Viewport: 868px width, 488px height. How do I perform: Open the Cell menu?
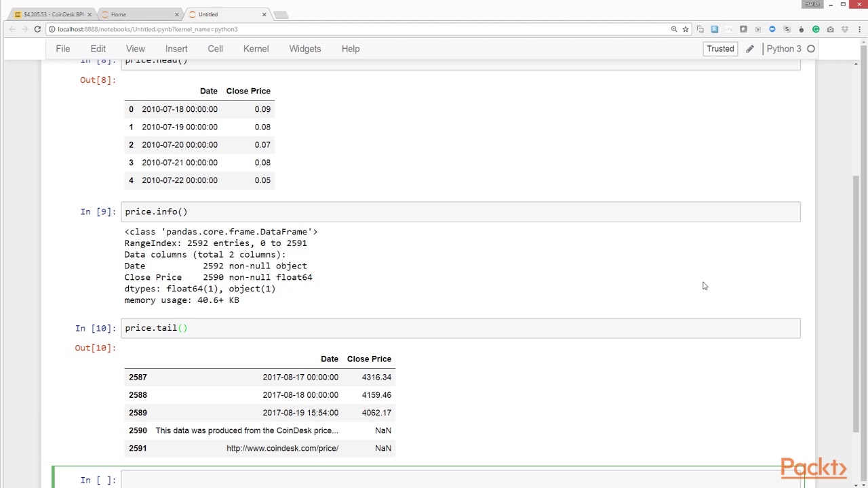click(x=215, y=49)
